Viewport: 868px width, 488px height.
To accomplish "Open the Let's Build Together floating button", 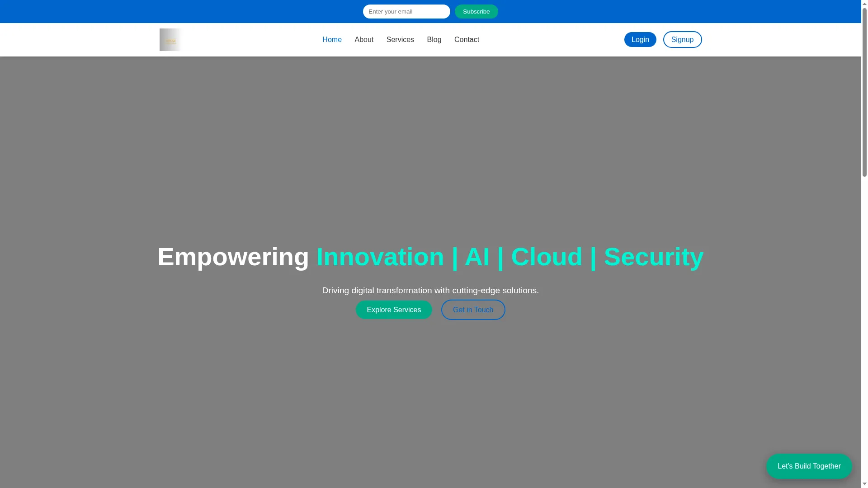I will [809, 466].
